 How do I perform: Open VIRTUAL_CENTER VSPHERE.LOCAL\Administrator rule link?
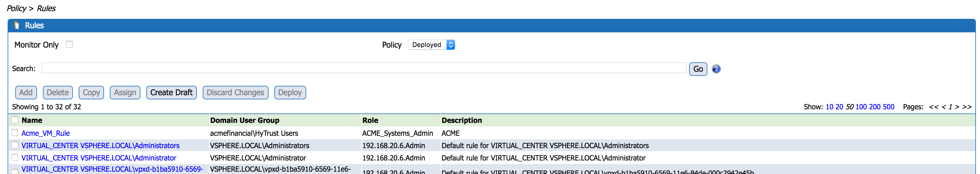point(99,158)
